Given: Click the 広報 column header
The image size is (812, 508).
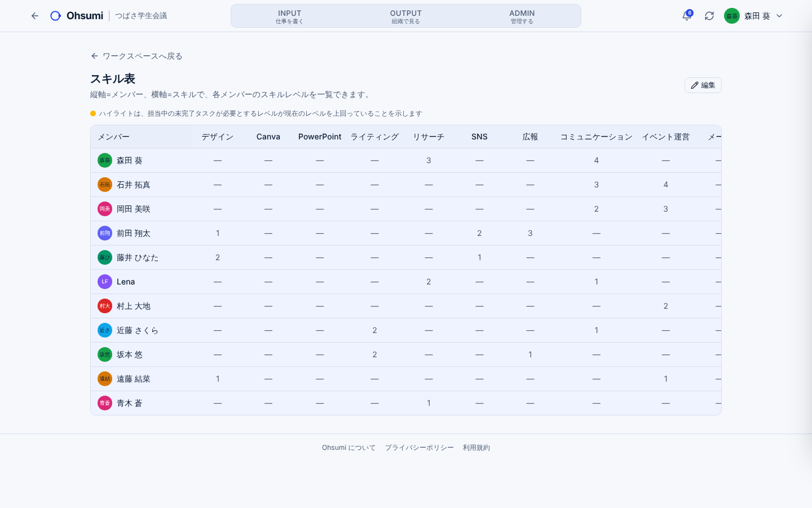Looking at the screenshot, I should click(x=530, y=137).
